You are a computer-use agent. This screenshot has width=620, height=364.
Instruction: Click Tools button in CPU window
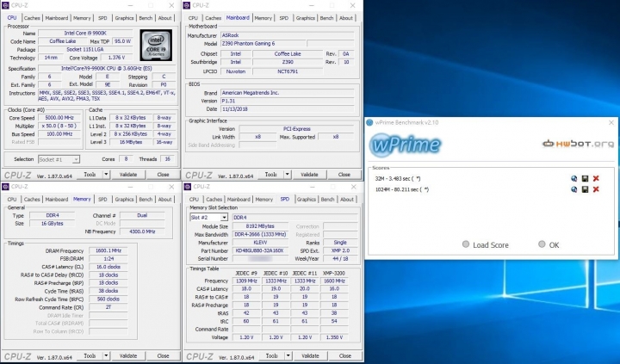point(90,175)
